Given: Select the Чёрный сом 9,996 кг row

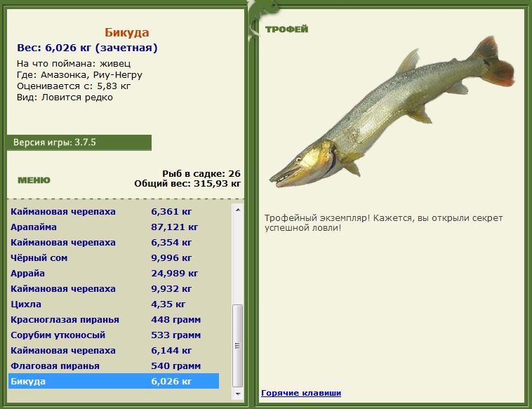Looking at the screenshot, I should coord(114,257).
